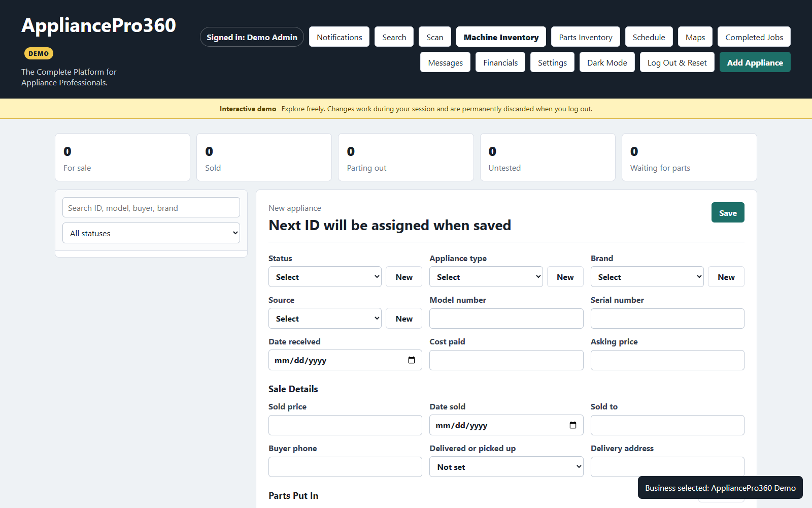Click the AppliancePro360 logo title
Viewport: 812px width, 508px height.
click(98, 25)
